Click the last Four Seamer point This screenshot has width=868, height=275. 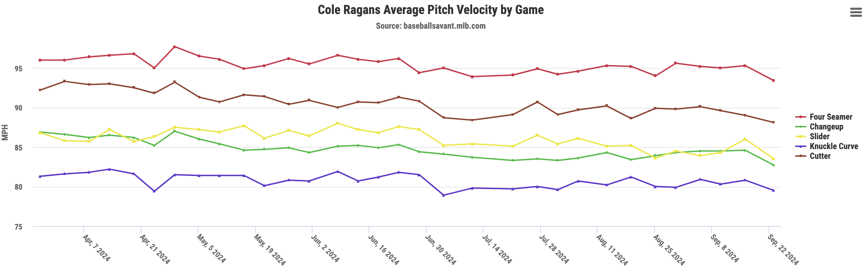pos(773,80)
